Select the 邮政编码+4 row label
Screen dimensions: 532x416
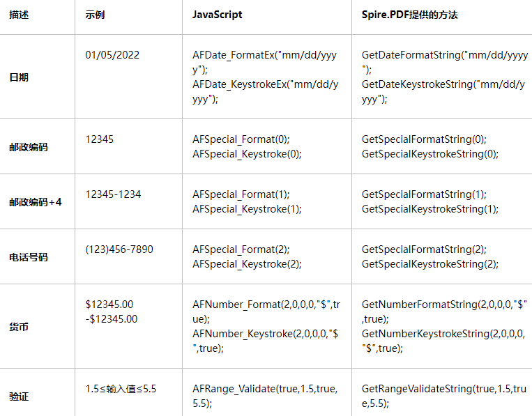tap(36, 202)
